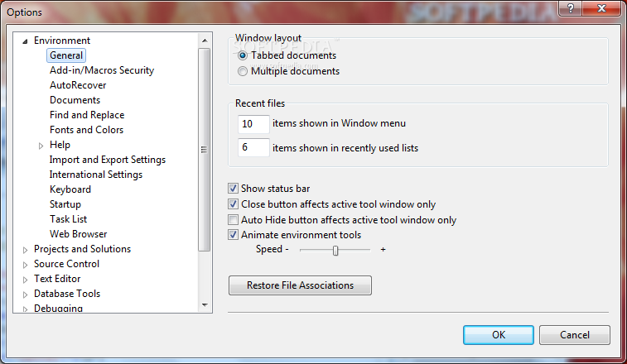Open Task List settings

coord(68,219)
